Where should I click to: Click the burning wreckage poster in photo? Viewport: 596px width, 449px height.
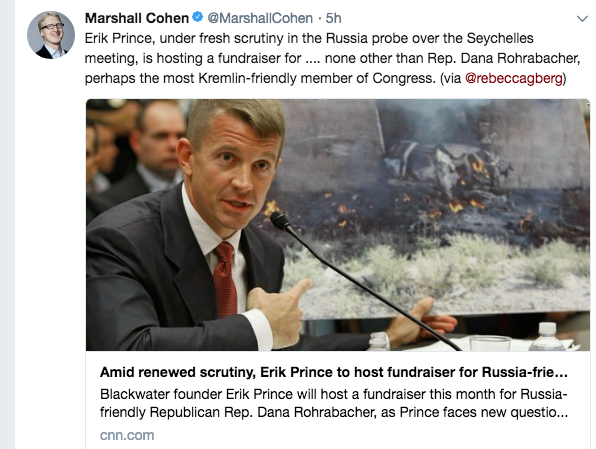tap(433, 207)
